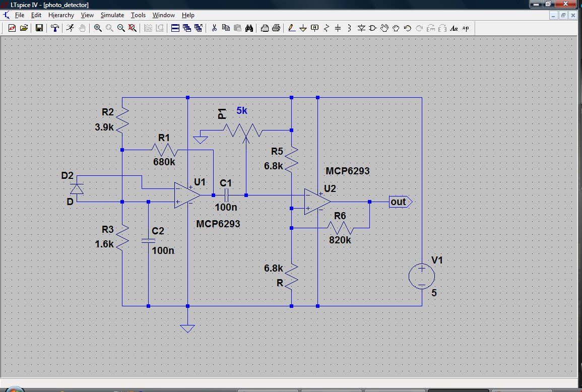Place a Resistor component tool
This screenshot has width=582, height=392.
coord(326,28)
